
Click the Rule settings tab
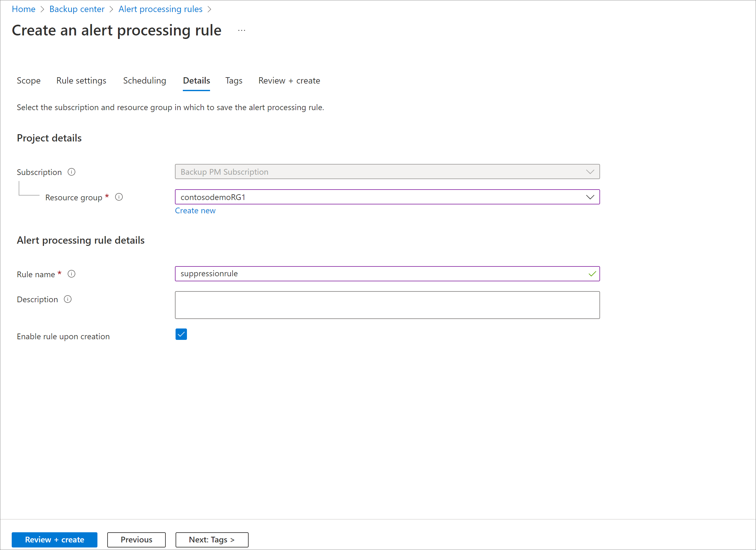pyautogui.click(x=80, y=80)
